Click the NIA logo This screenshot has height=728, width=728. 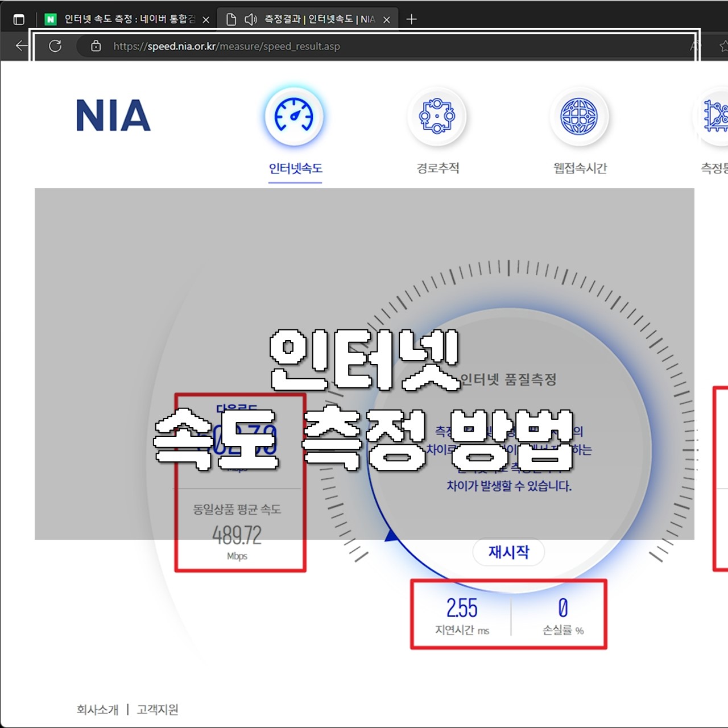coord(113,115)
